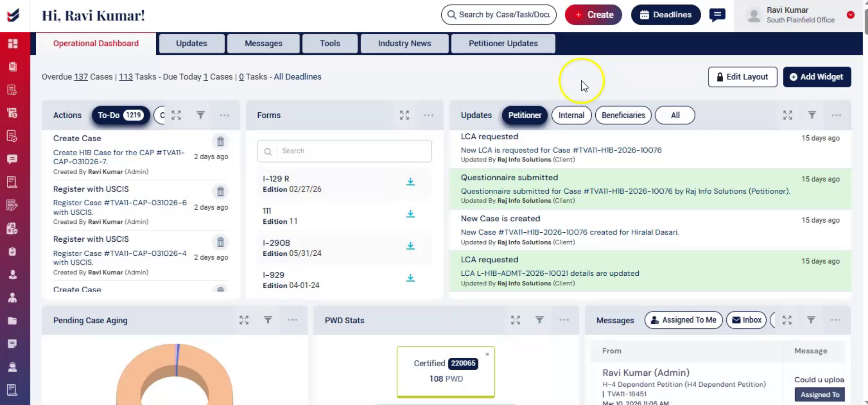This screenshot has width=868, height=405.
Task: Open the Certified 220065 PWD stats card
Action: point(446,372)
